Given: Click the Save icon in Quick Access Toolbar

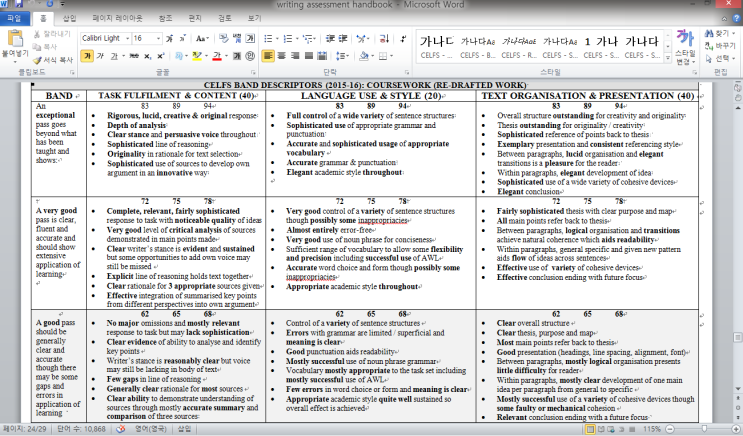Looking at the screenshot, I should pyautogui.click(x=19, y=4).
